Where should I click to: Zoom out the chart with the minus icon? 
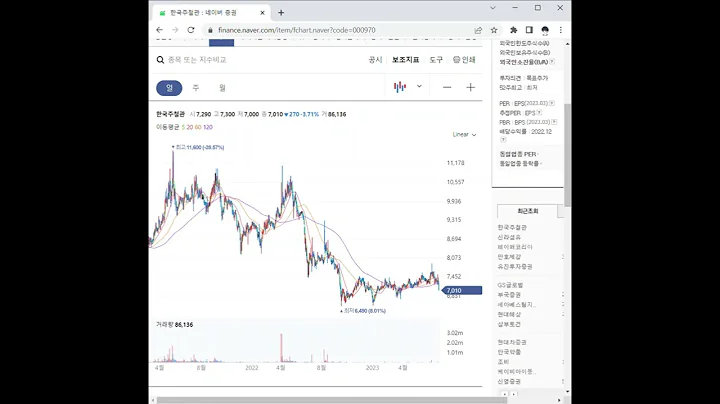pos(447,87)
